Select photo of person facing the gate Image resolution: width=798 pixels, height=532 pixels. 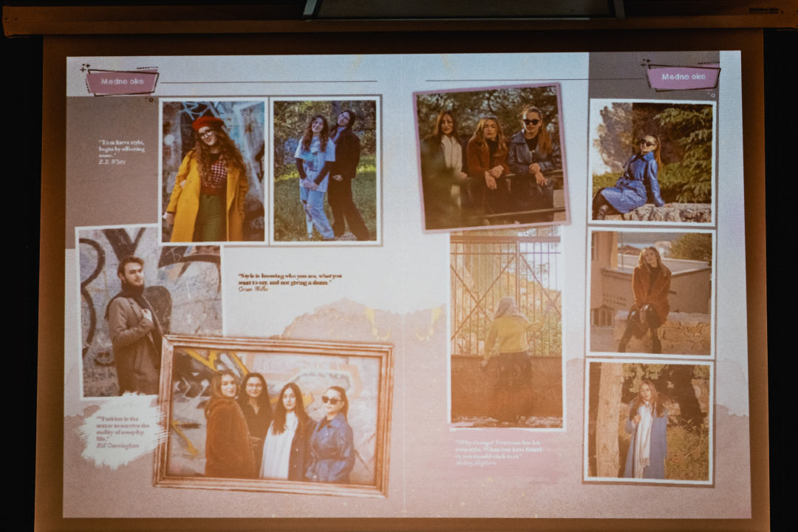coord(507,330)
